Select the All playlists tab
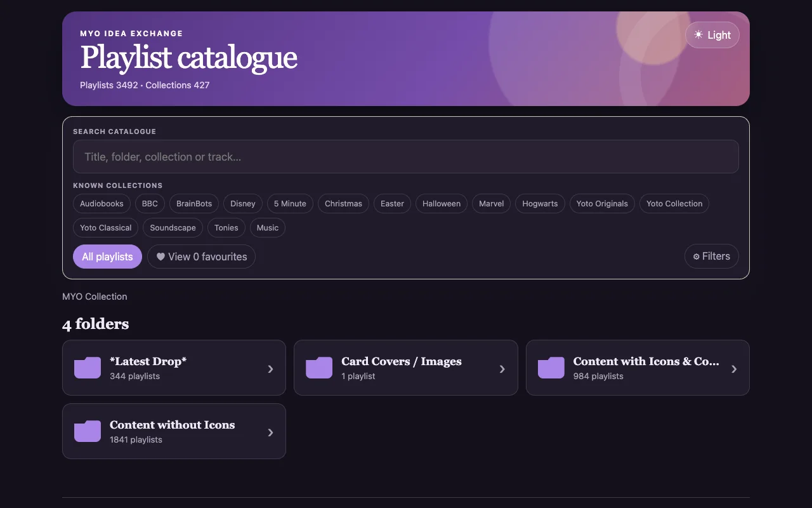Screen dimensions: 812x508 (107, 257)
